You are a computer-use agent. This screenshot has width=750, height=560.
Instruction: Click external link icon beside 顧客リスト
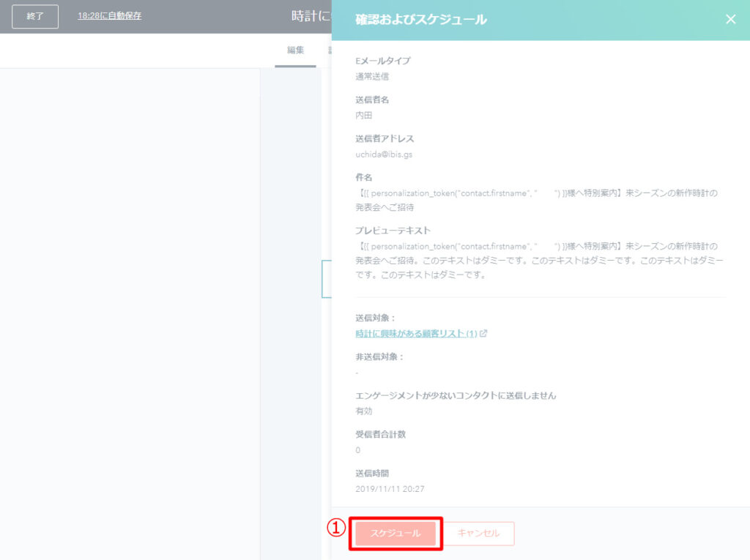[483, 333]
